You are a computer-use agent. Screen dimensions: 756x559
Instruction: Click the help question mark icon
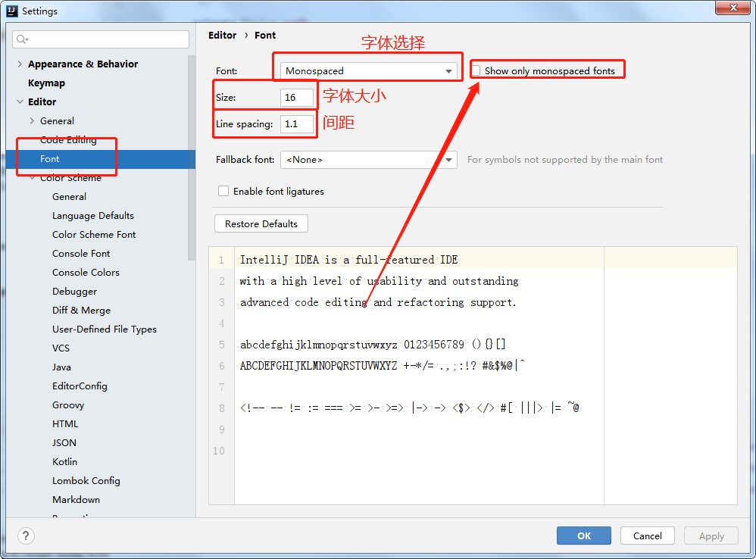(26, 536)
